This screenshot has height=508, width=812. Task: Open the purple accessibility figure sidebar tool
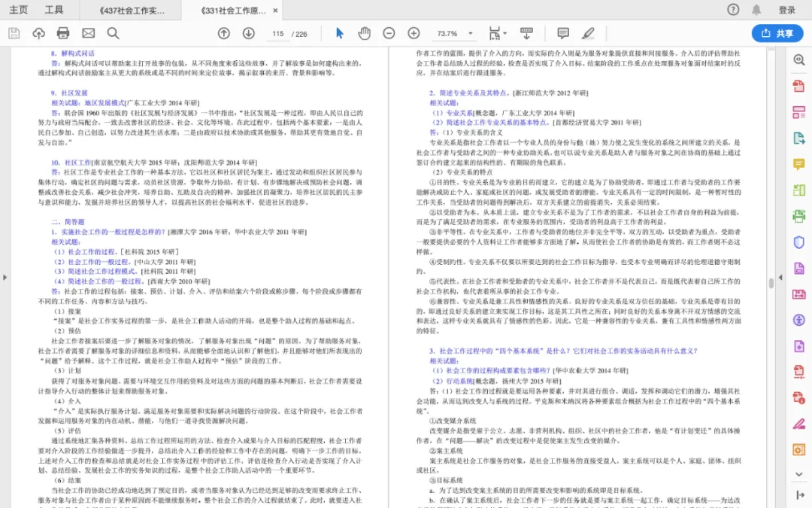pyautogui.click(x=799, y=320)
